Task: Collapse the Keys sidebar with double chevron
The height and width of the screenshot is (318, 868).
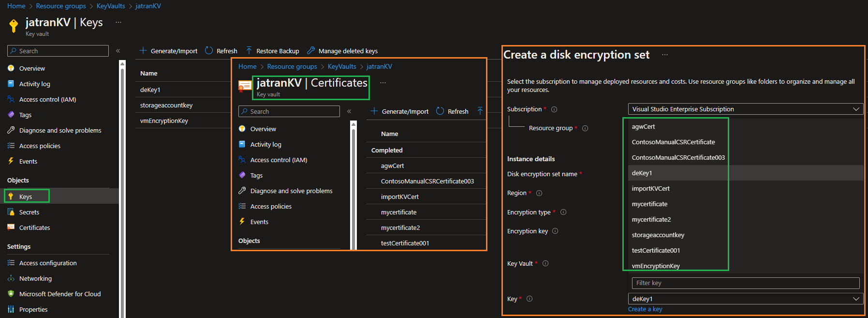Action: (118, 51)
